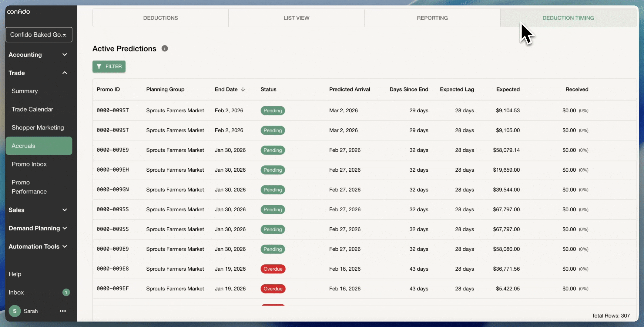Open the Trade Calendar page
644x327 pixels.
coord(32,109)
